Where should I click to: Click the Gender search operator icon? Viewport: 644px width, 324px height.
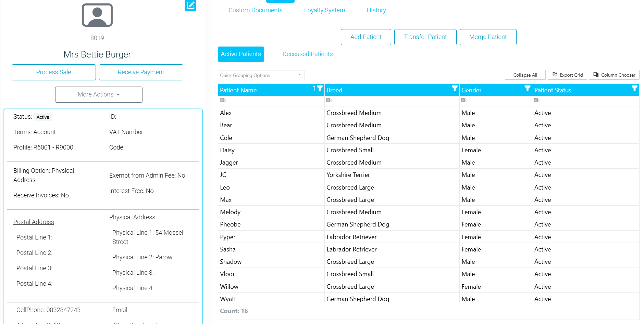coord(464,100)
